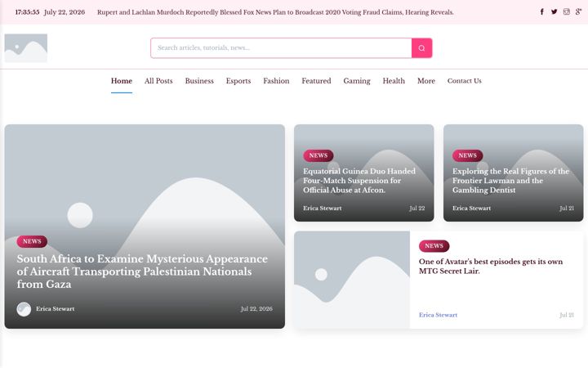Viewport: 588px width, 368px height.
Task: Click NEWS badge on Equatorial Guinea card
Action: [318, 155]
